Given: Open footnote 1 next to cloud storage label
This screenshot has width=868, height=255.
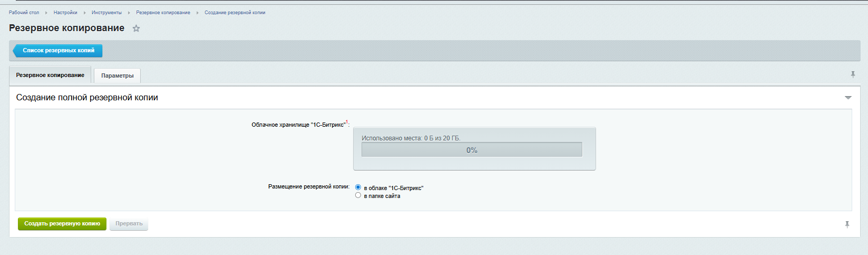Looking at the screenshot, I should [347, 122].
